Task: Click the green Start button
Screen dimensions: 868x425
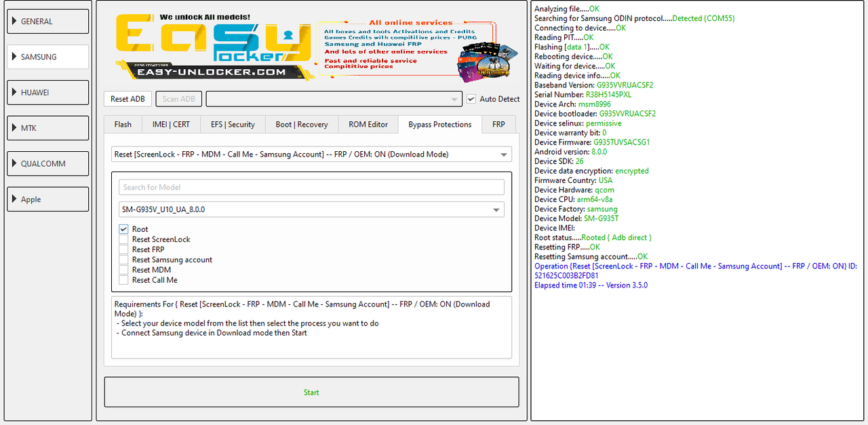Action: (311, 392)
